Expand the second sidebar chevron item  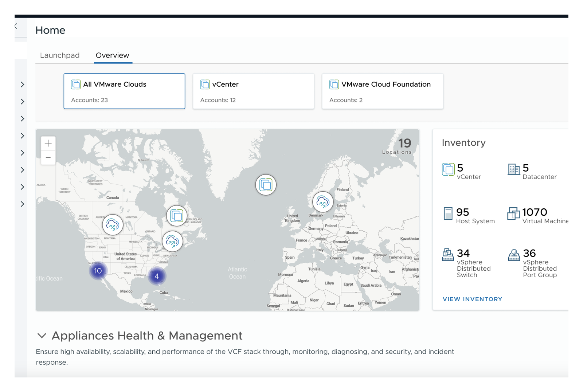tap(23, 102)
